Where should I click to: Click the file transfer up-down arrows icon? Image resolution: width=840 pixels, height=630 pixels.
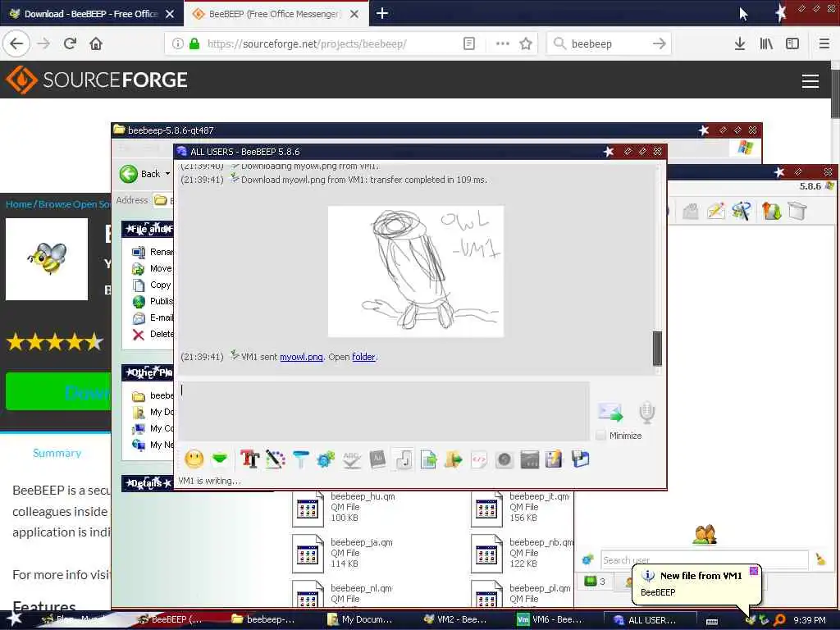tap(771, 211)
